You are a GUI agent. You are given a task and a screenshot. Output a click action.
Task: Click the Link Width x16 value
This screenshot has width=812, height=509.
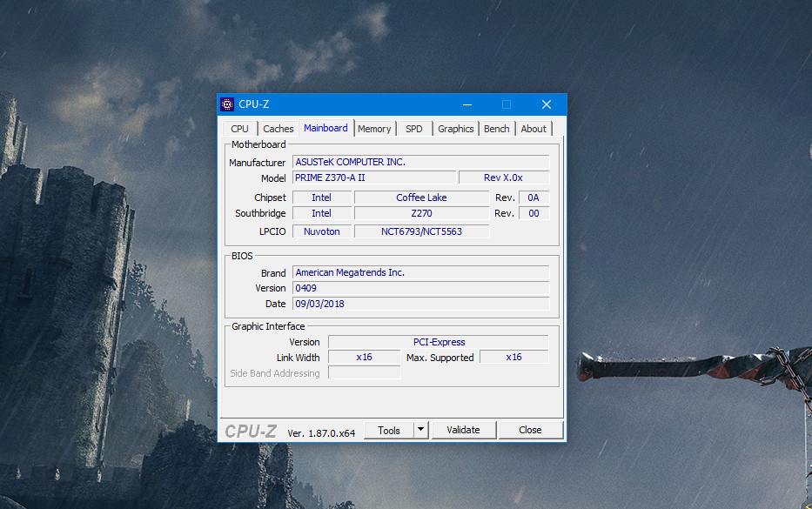click(365, 358)
